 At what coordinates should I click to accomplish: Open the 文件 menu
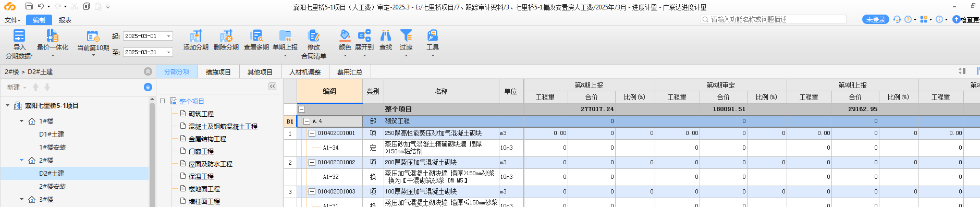13,20
